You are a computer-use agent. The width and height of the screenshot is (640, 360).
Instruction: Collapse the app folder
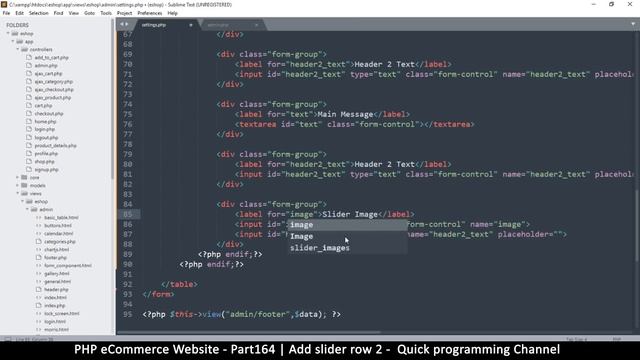(x=13, y=42)
